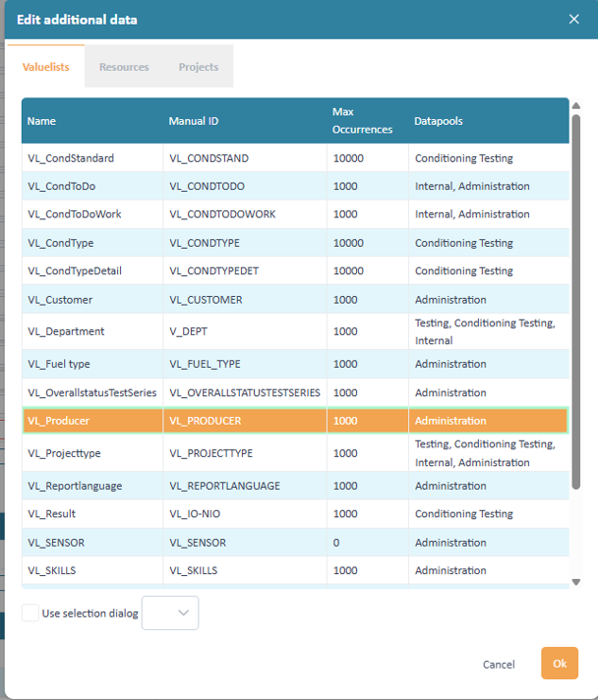598x700 pixels.
Task: Select the VL_SKILLS name cell
Action: coord(92,570)
